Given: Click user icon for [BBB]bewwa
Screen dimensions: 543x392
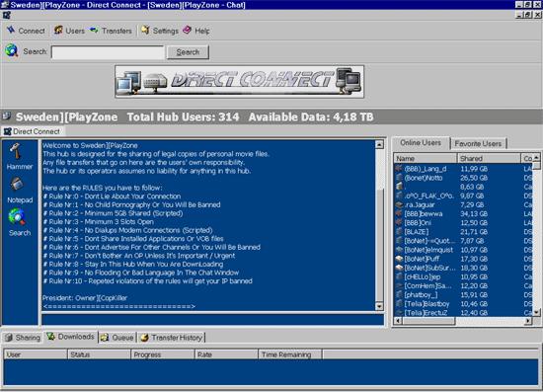Looking at the screenshot, I should (x=399, y=213).
